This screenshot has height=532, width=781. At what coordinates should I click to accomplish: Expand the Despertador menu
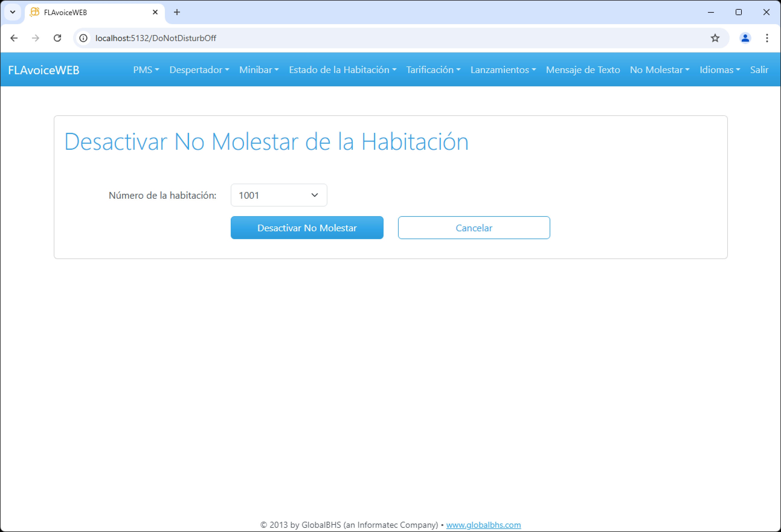coord(199,69)
